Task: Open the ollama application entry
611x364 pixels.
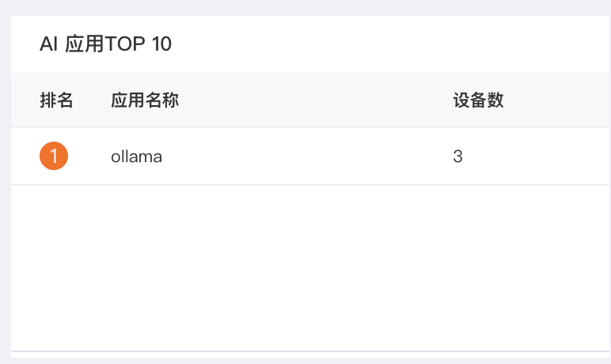Action: (136, 157)
